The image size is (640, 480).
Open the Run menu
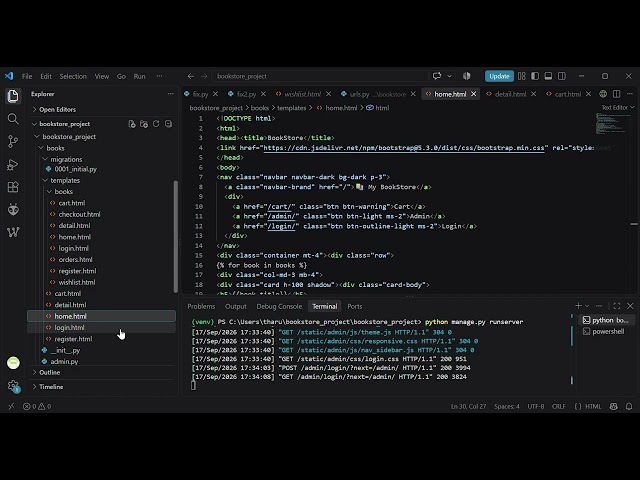click(140, 76)
